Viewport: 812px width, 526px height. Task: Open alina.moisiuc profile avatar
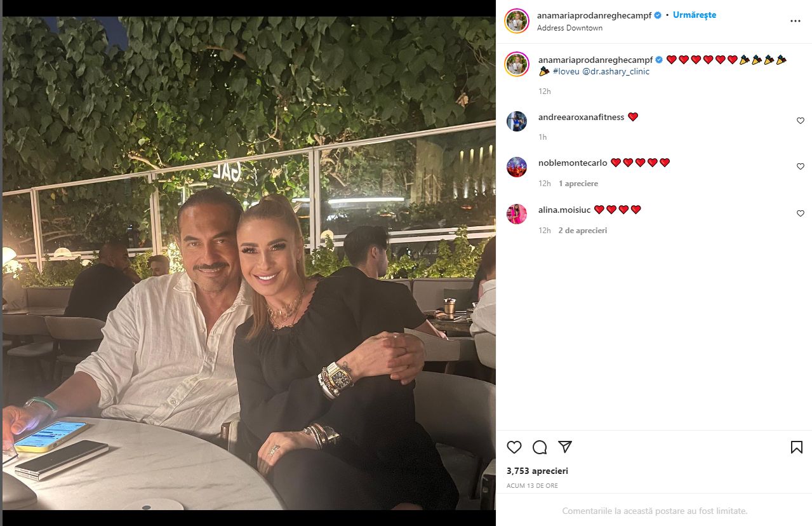[x=517, y=214]
